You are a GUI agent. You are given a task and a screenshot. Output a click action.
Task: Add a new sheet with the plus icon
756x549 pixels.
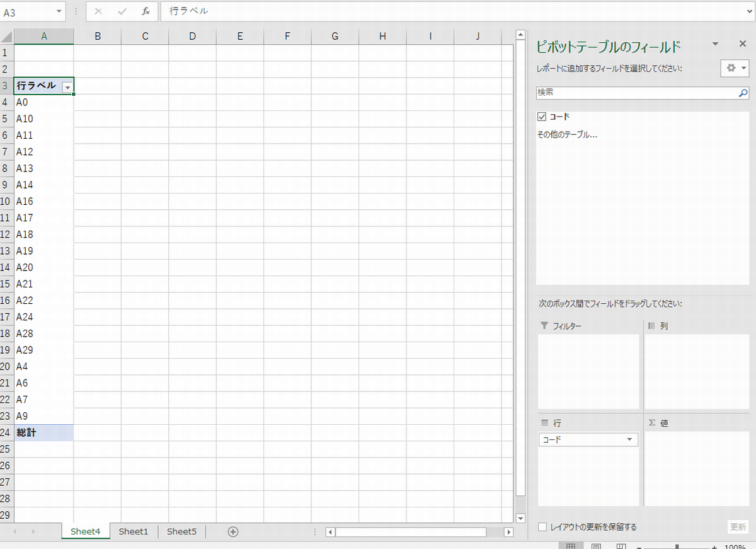pos(233,531)
